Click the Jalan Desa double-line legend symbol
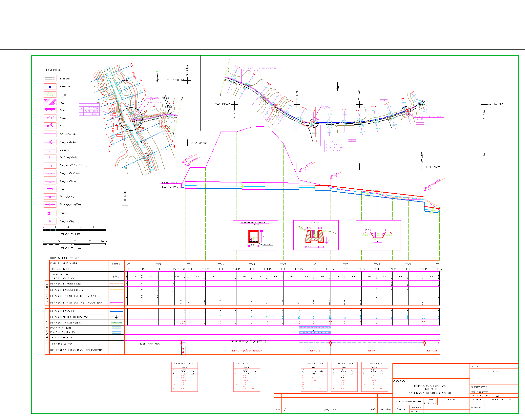The width and height of the screenshot is (525, 420). [50, 78]
